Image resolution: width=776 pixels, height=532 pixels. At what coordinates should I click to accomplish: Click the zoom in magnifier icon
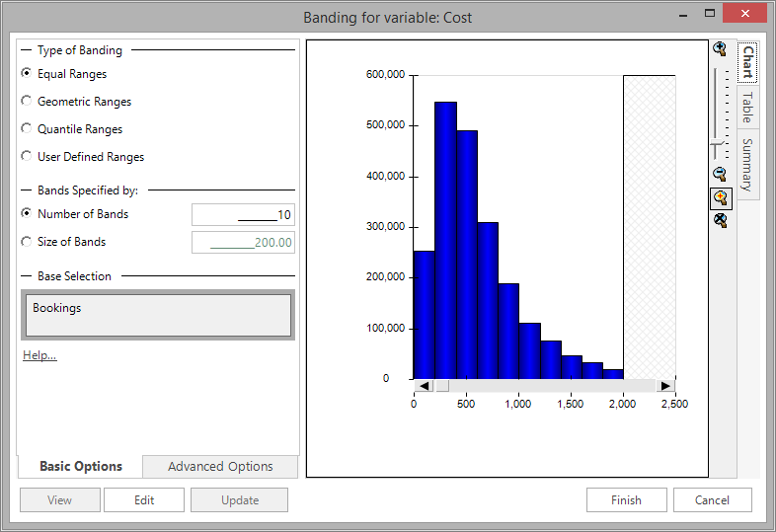point(720,48)
